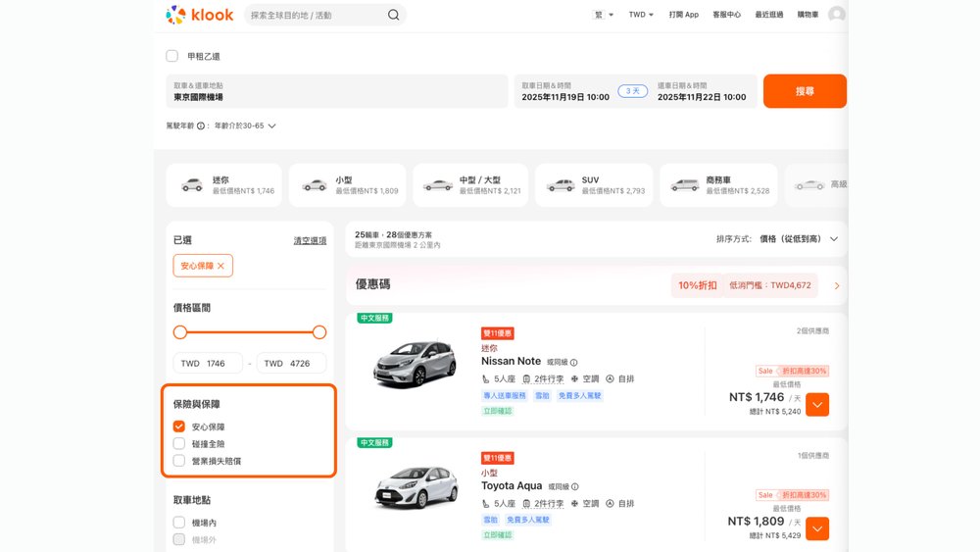Expand Nissan Note offers orange arrow button
This screenshot has height=552, width=980.
pos(817,405)
